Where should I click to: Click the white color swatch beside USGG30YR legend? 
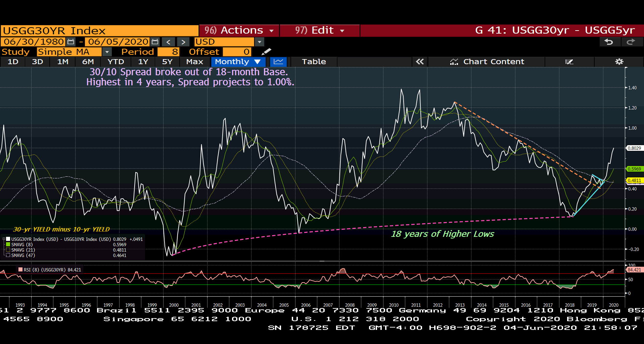(8, 239)
